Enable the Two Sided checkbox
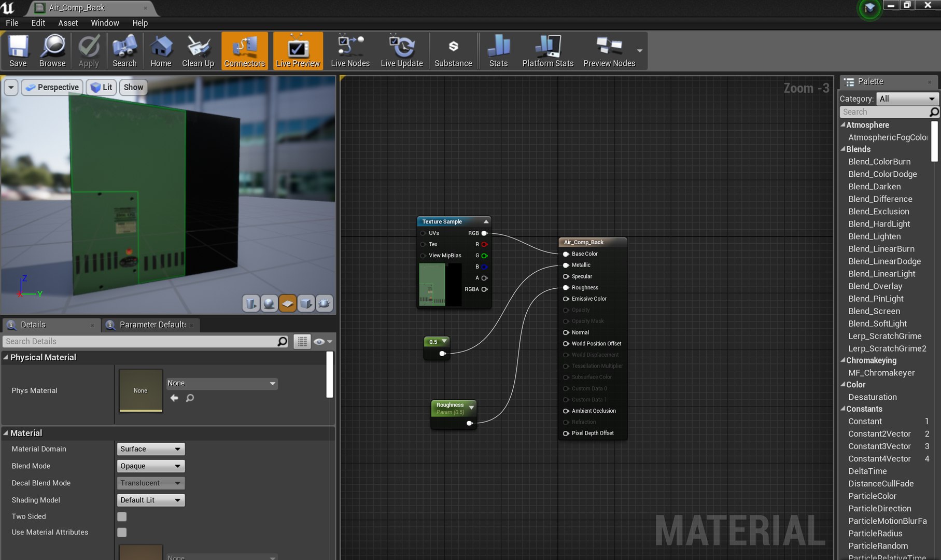 point(122,516)
